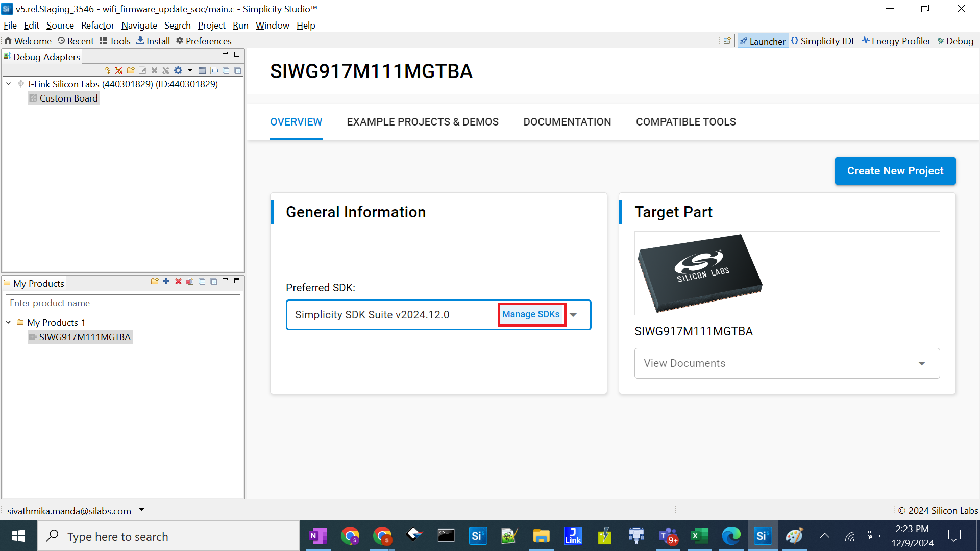Open the View Documents dropdown
This screenshot has height=551, width=980.
[922, 363]
